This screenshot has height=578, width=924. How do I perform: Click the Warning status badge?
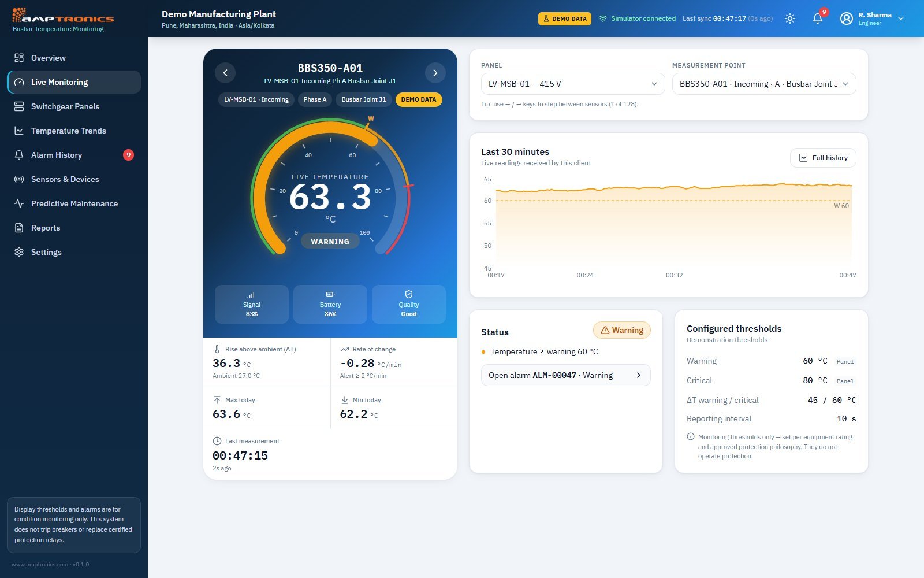tap(622, 330)
